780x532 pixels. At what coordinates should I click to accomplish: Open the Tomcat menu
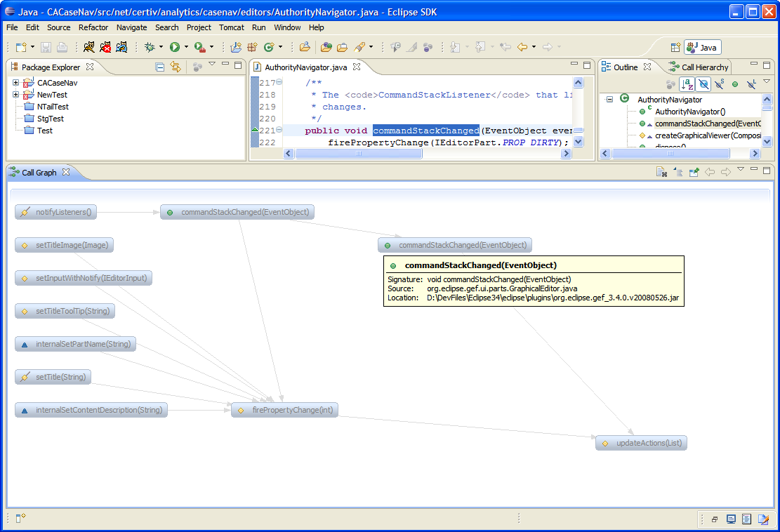(231, 27)
